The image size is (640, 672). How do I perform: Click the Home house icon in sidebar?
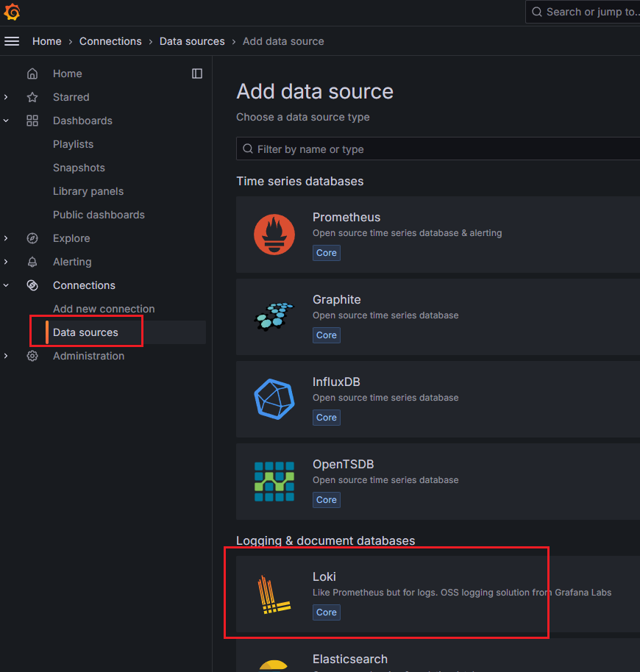click(32, 74)
